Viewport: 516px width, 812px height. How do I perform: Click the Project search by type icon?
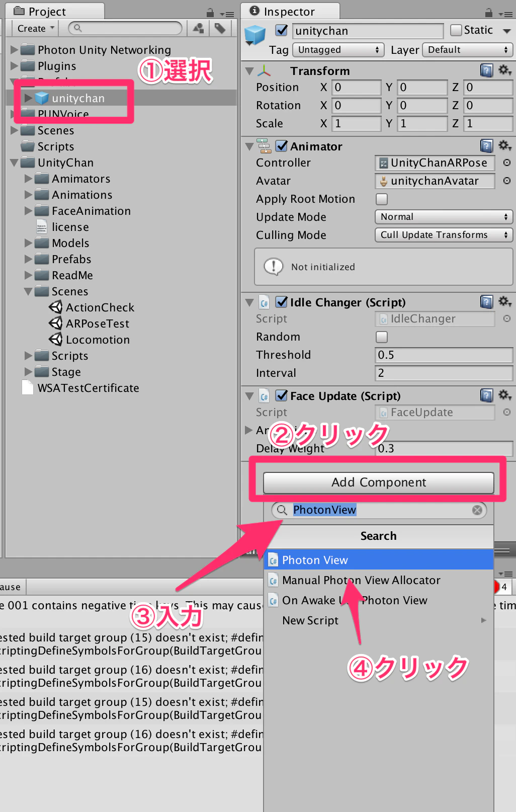(x=199, y=29)
